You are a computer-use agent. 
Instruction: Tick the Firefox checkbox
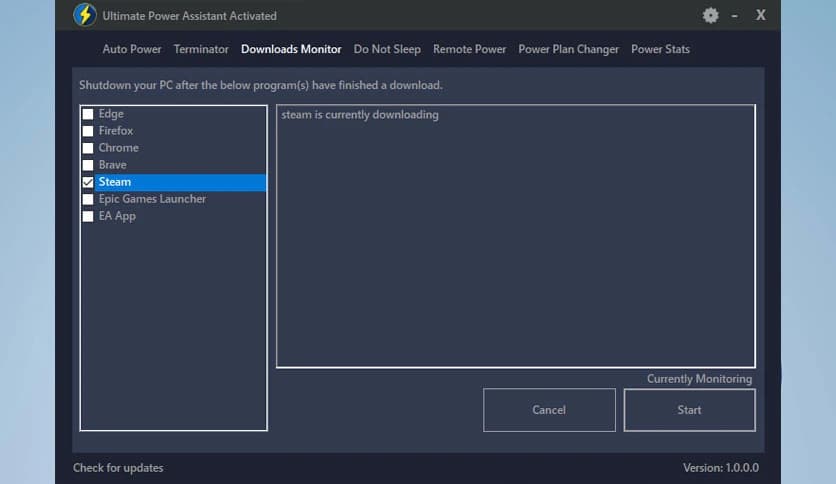point(88,131)
